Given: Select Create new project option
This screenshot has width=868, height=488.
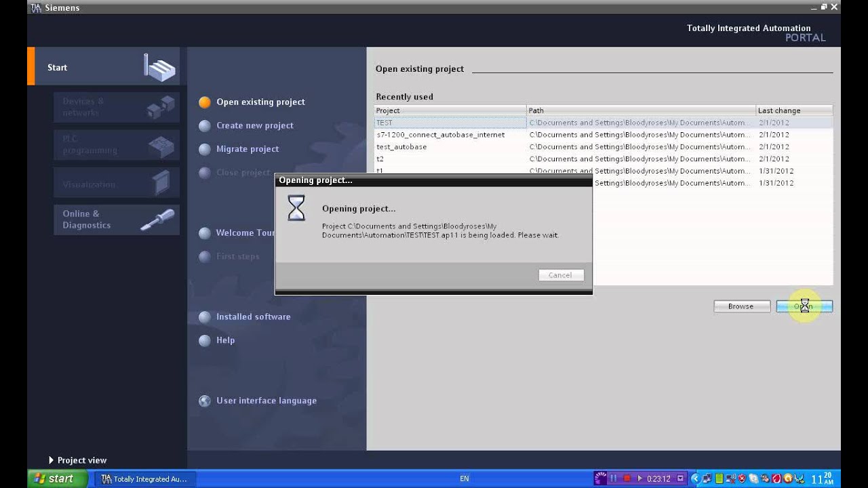Looking at the screenshot, I should 255,125.
